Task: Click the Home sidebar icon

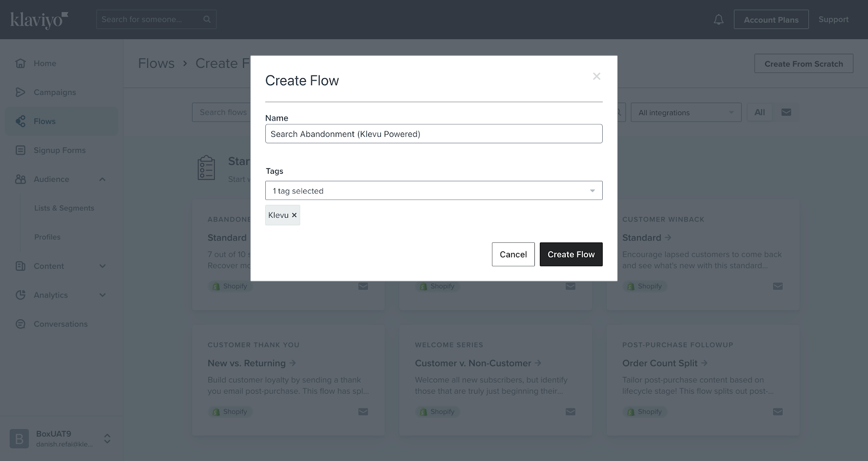Action: tap(21, 63)
